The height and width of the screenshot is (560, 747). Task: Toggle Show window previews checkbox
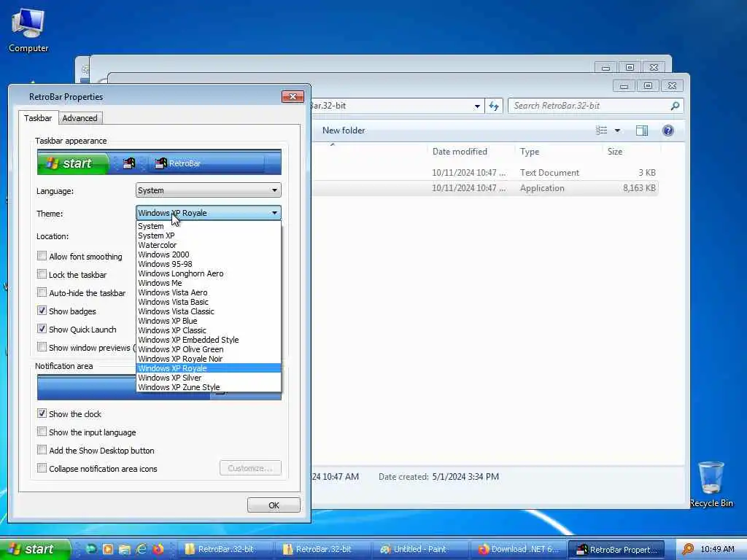coord(42,347)
